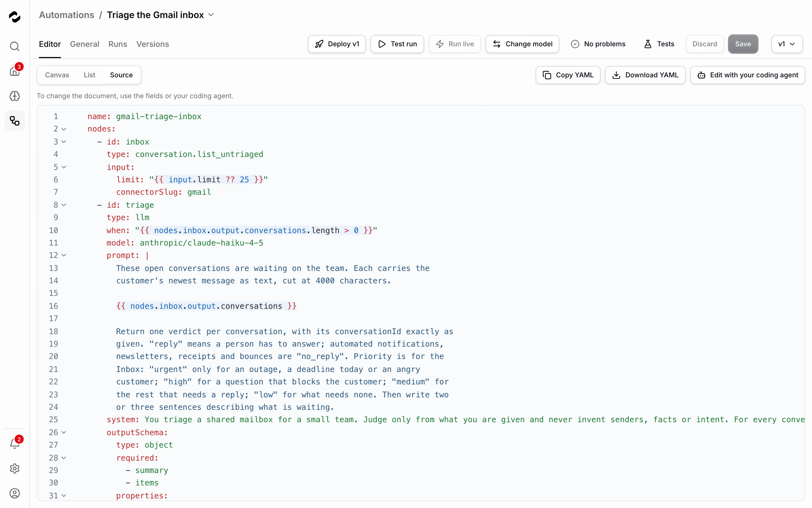Click Edit with your coding agent
812x508 pixels.
pos(747,75)
